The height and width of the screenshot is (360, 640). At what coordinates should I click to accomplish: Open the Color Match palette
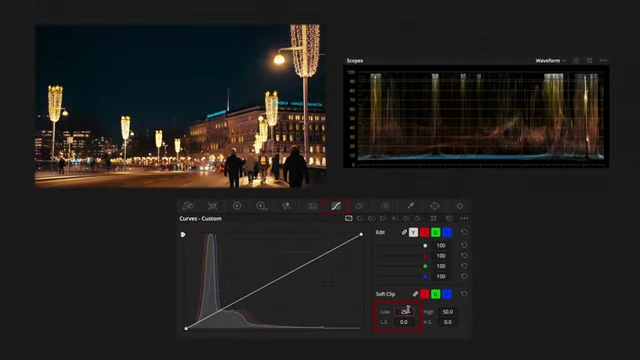pyautogui.click(x=213, y=206)
